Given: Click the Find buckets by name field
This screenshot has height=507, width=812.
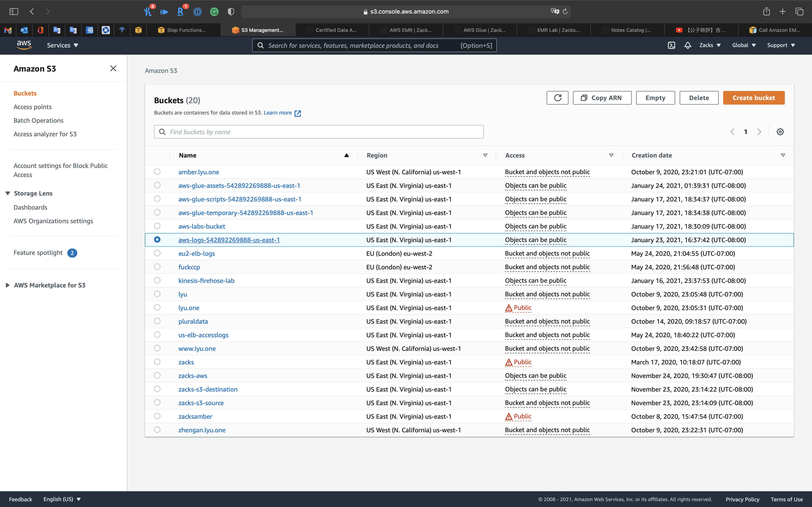Looking at the screenshot, I should 319,132.
